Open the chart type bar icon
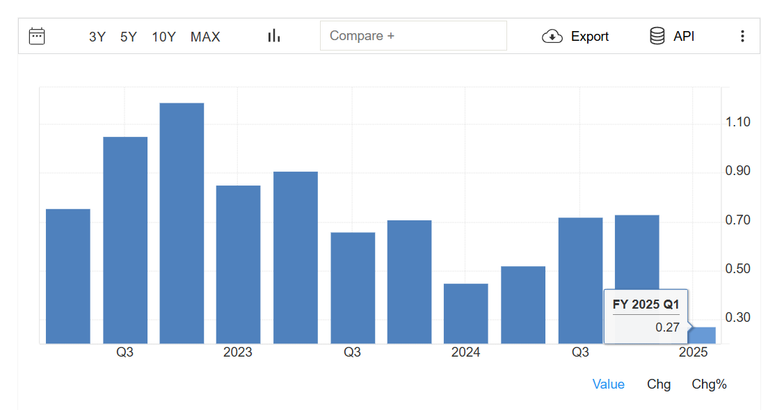This screenshot has height=410, width=768. coord(274,36)
